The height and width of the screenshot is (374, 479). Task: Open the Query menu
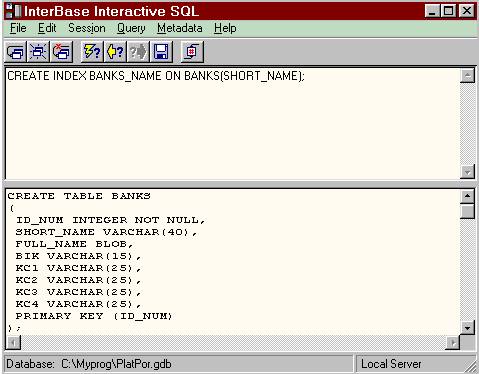click(x=131, y=28)
